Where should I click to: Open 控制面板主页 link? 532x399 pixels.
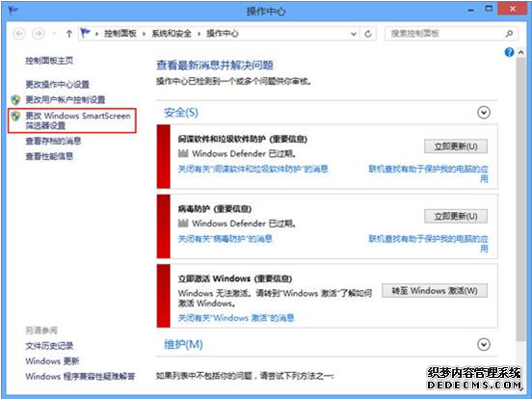click(x=49, y=61)
